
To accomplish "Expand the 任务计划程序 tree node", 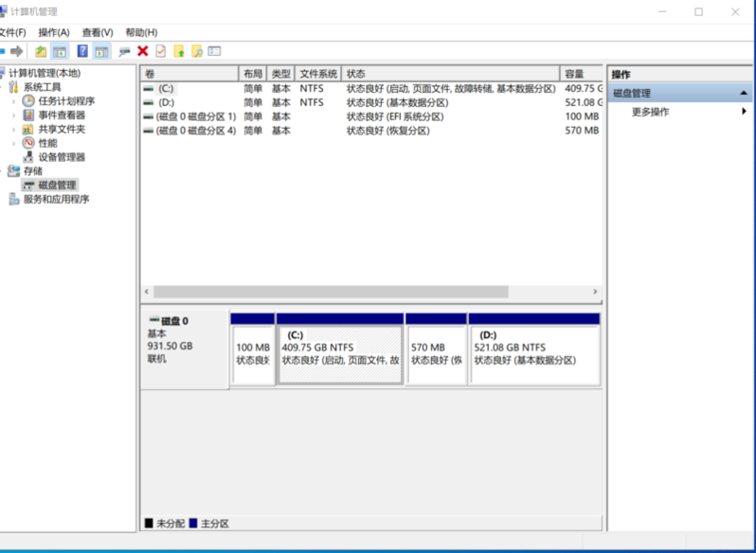I will (13, 101).
